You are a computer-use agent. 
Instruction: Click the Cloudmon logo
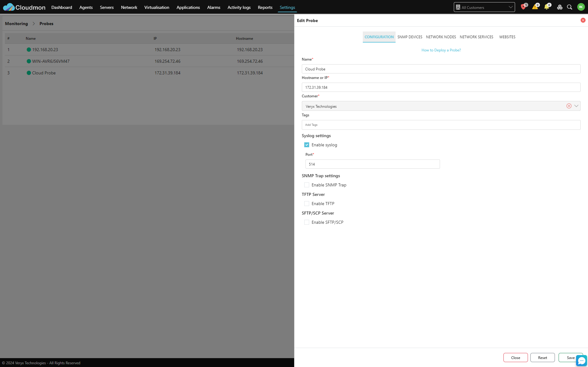(x=24, y=7)
